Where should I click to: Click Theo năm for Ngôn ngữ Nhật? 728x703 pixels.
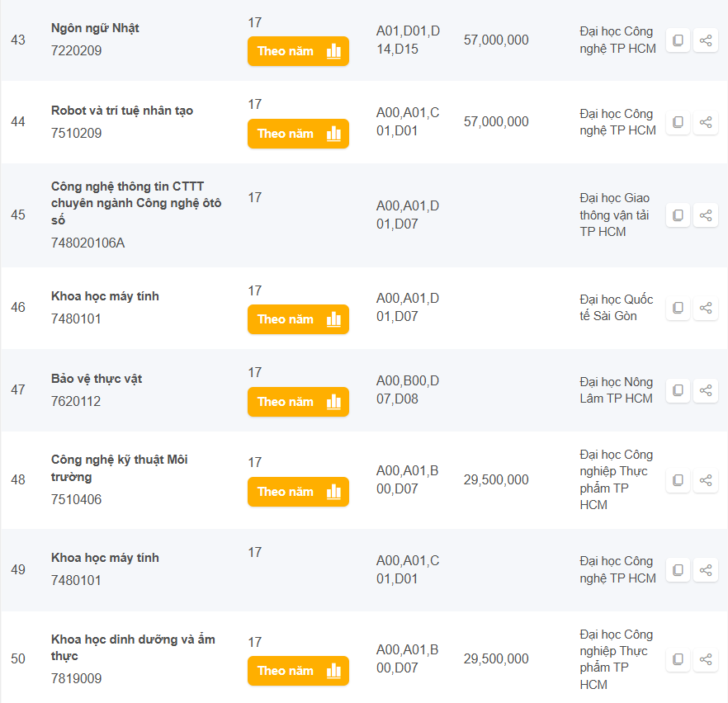click(x=298, y=51)
